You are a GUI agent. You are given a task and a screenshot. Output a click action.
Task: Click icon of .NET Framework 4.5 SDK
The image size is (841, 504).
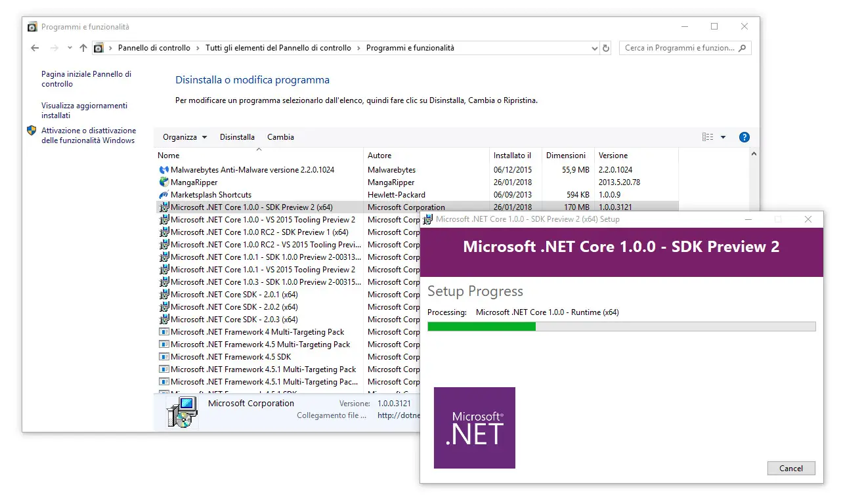164,357
